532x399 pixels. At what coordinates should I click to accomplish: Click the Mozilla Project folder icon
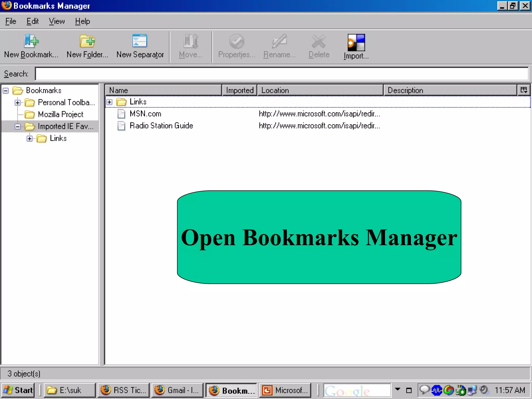30,114
